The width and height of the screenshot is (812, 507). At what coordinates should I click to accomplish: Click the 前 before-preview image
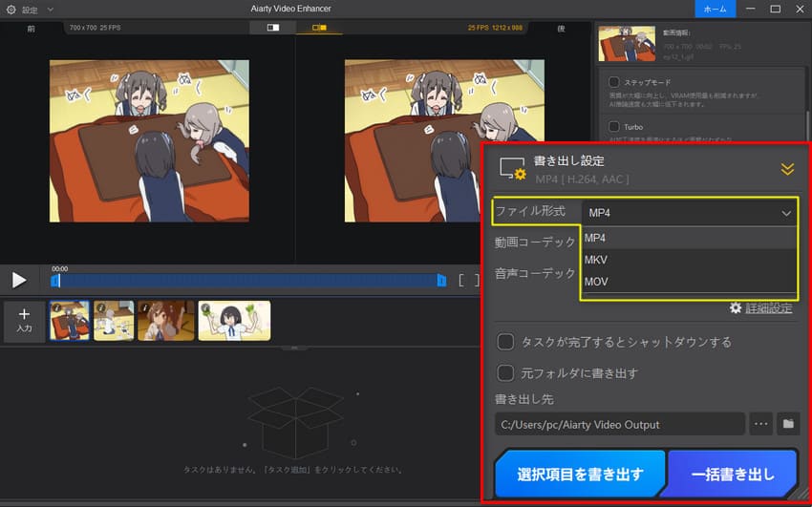(149, 140)
